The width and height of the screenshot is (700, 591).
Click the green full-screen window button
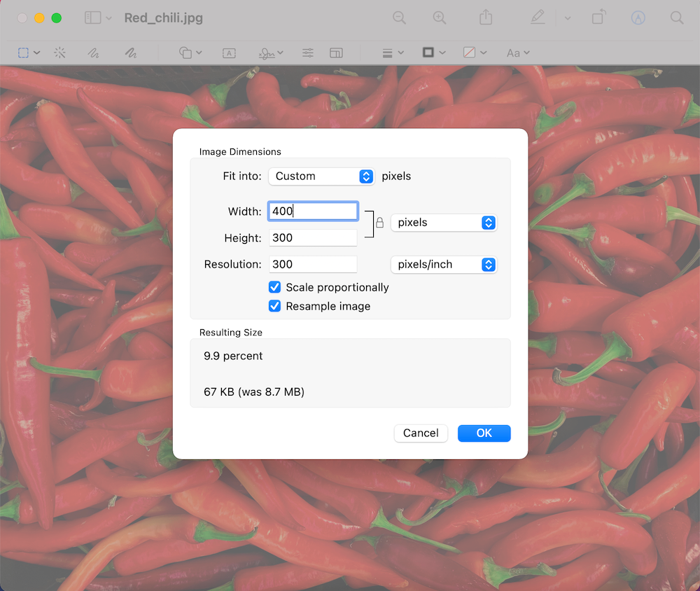(x=56, y=18)
